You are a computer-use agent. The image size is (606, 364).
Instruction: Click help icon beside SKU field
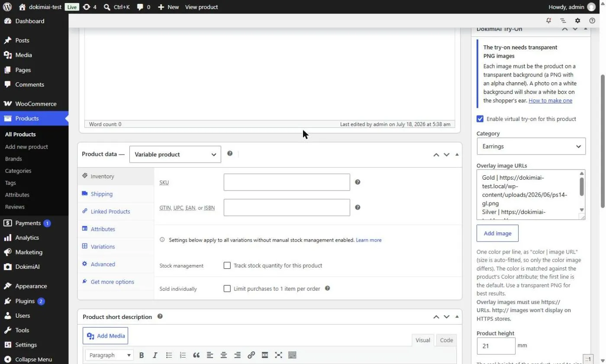(358, 182)
